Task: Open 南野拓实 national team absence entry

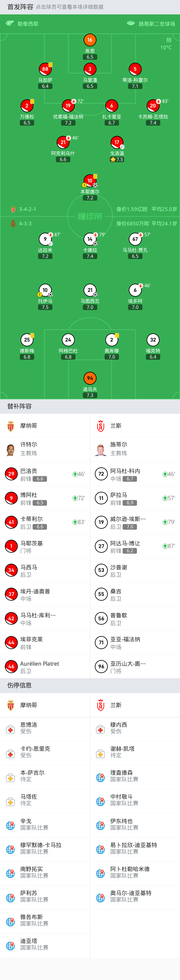Action: pyautogui.click(x=45, y=873)
